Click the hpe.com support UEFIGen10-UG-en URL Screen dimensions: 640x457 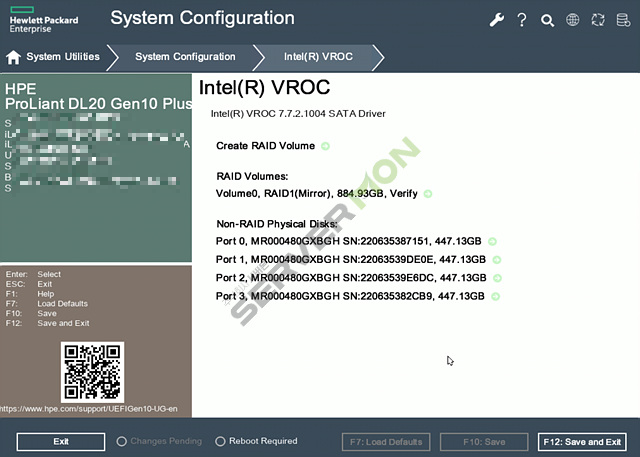pos(89,409)
